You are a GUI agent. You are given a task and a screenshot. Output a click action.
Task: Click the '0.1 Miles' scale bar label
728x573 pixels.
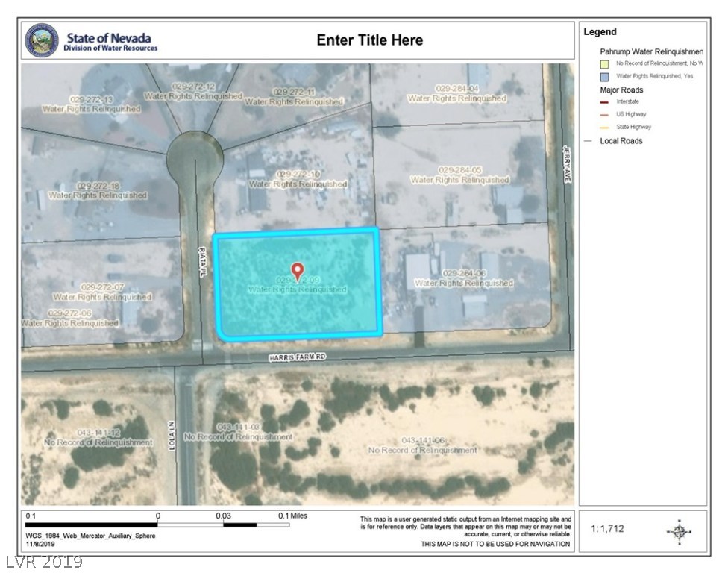pyautogui.click(x=292, y=516)
